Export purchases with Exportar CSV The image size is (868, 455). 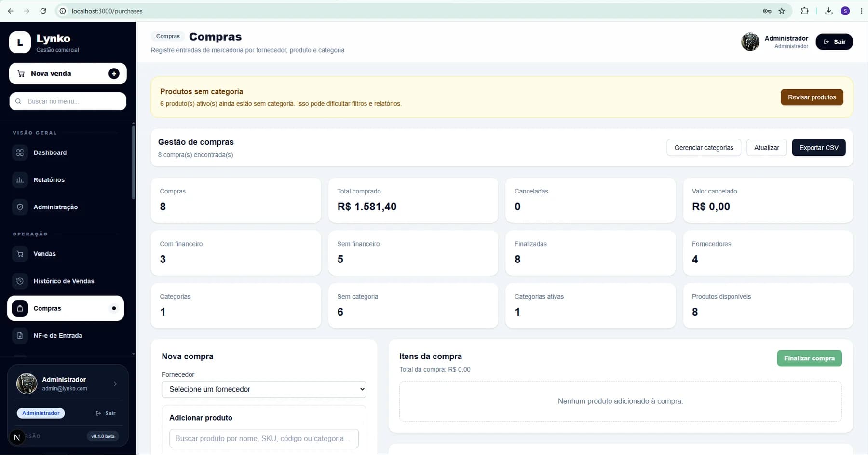(819, 148)
